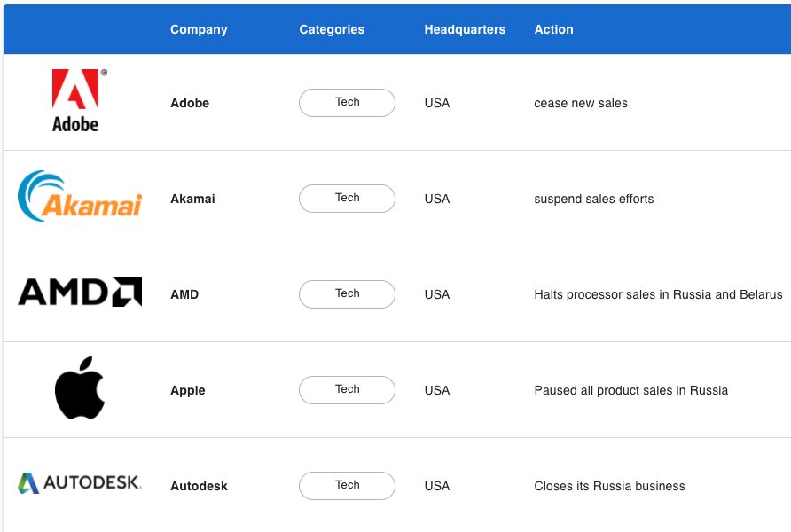
Task: Sort by the Company column header
Action: pyautogui.click(x=199, y=30)
